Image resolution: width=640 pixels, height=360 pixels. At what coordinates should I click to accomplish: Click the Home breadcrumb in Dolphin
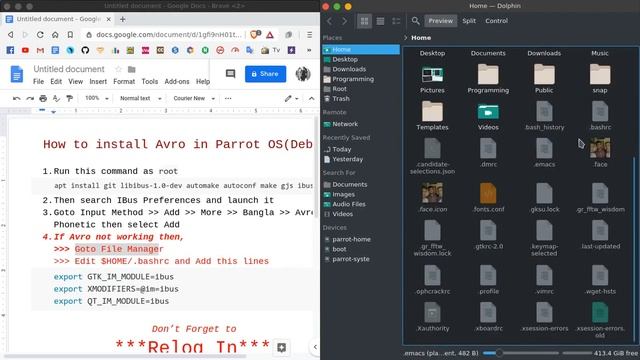pyautogui.click(x=421, y=38)
